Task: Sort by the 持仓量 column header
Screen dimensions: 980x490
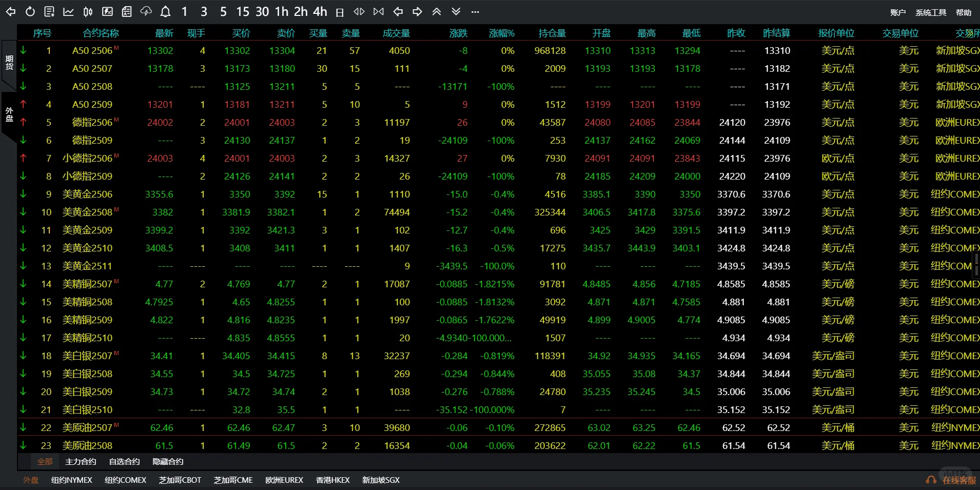Action: [x=552, y=33]
